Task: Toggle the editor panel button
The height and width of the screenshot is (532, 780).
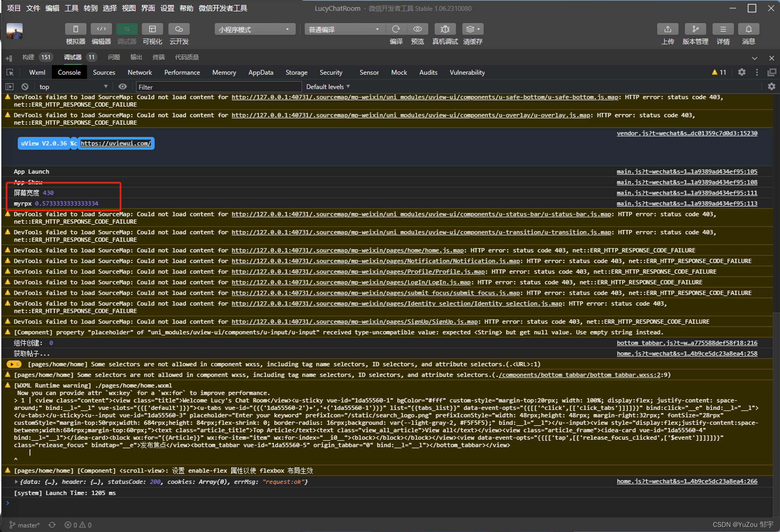Action: point(101,29)
